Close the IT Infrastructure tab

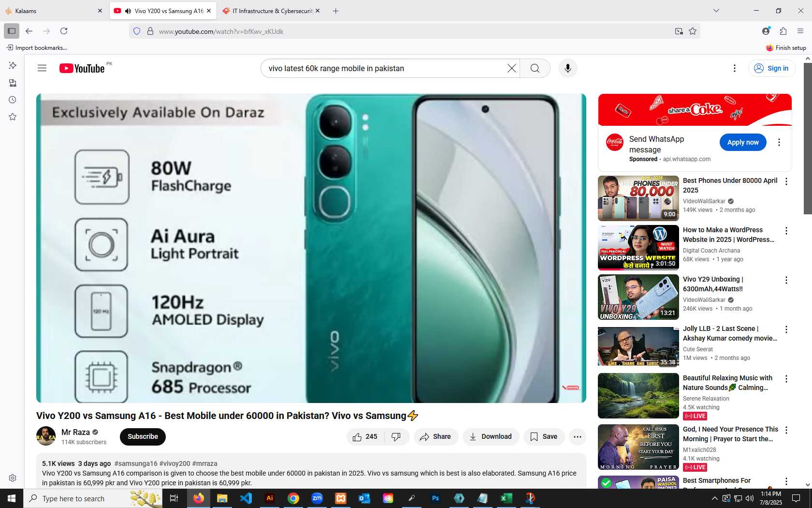(318, 11)
